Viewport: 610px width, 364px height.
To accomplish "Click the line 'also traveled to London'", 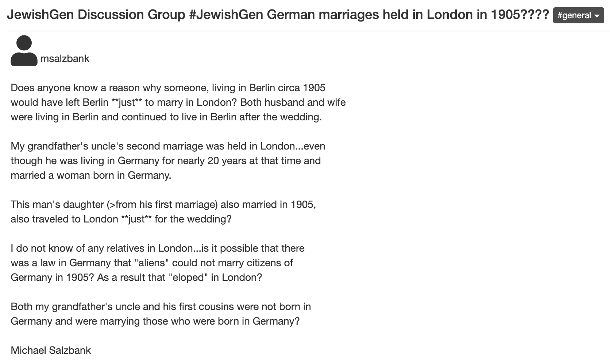I will 64,219.
